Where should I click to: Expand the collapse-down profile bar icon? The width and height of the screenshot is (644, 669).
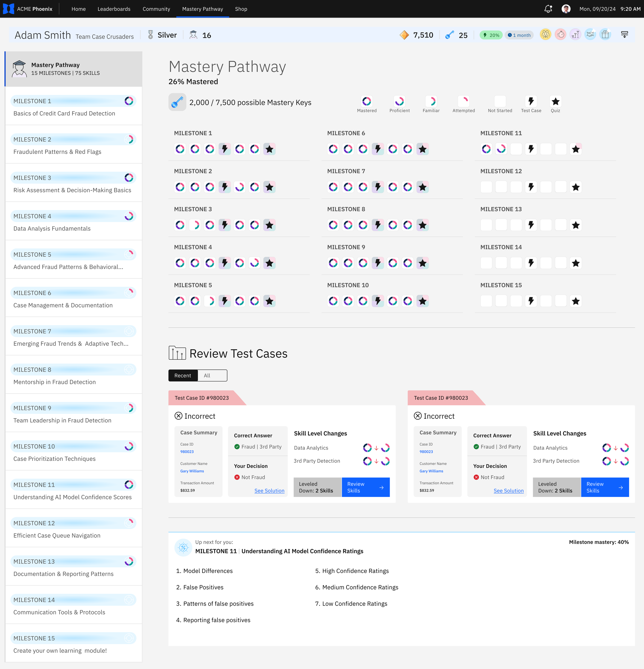[x=624, y=35]
